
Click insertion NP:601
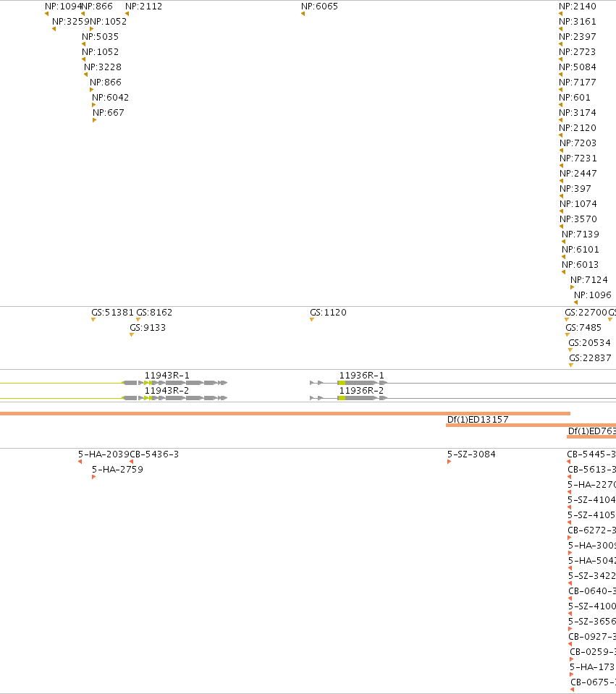(575, 97)
